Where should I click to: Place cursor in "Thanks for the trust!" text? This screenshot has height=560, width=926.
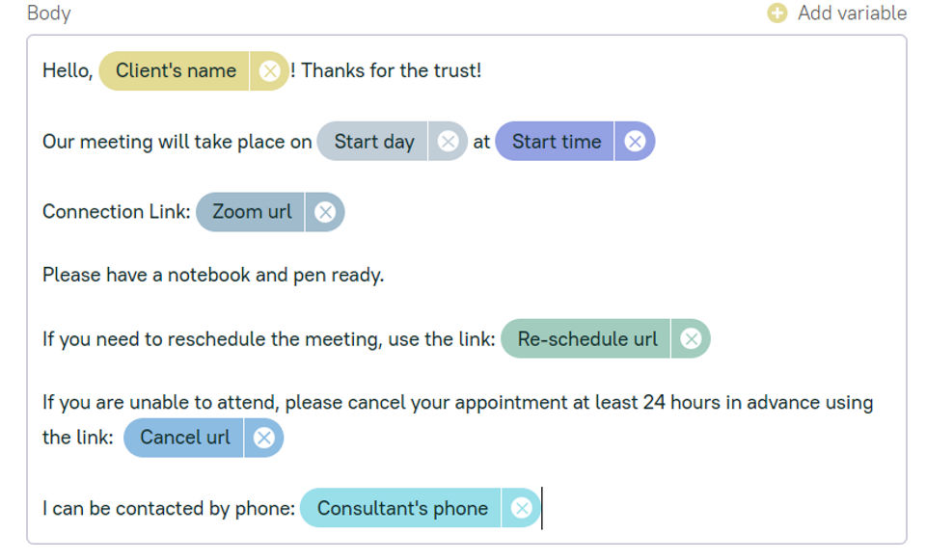391,71
